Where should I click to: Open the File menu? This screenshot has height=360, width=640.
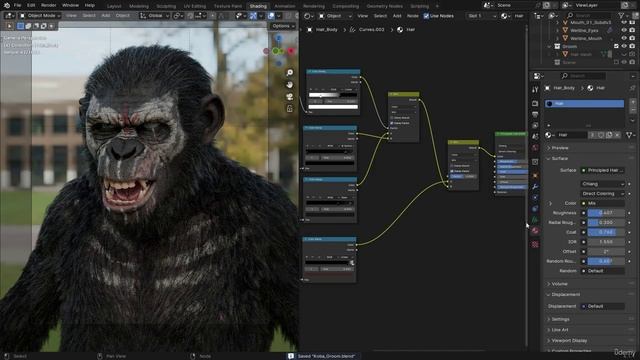17,5
